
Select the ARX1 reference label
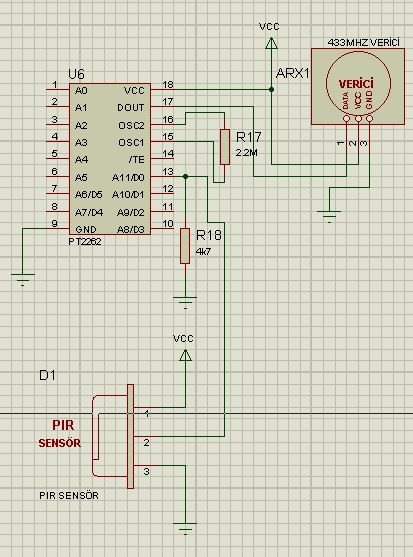point(293,74)
